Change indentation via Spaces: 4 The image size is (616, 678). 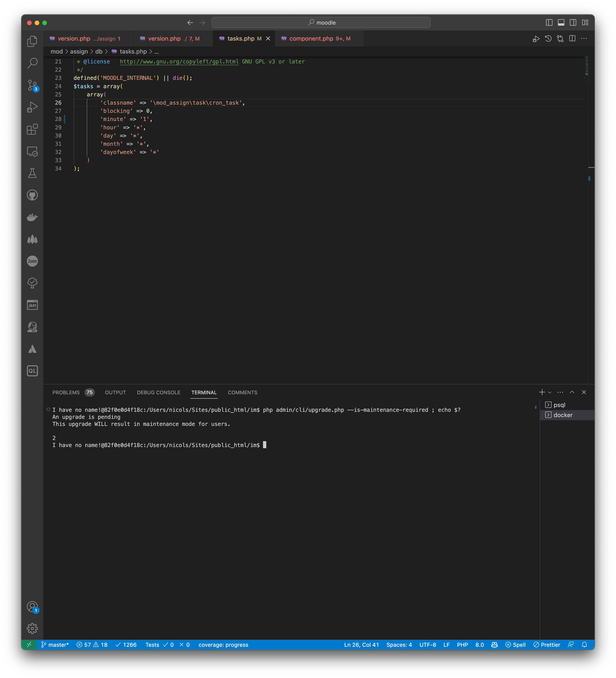[399, 644]
